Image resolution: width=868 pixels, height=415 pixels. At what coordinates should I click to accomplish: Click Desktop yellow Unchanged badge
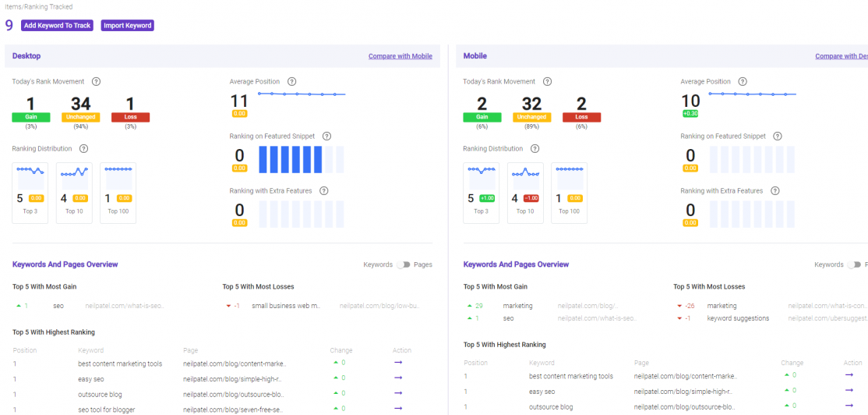(81, 118)
